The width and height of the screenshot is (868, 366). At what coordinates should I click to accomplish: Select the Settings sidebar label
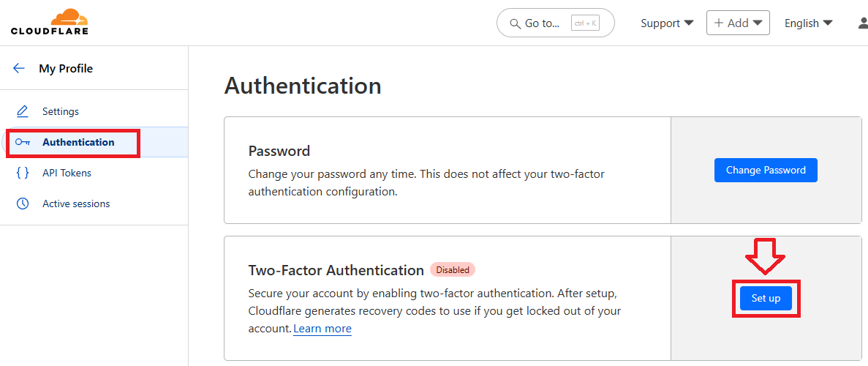(61, 111)
